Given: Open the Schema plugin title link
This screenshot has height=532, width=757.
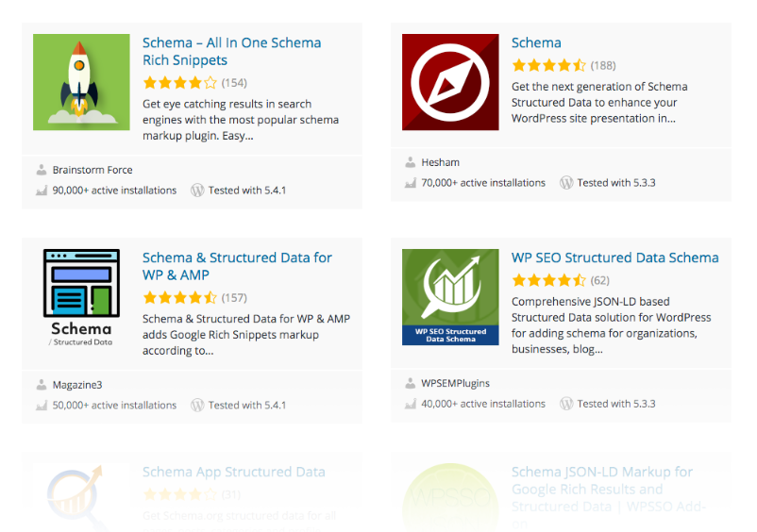Looking at the screenshot, I should [536, 43].
